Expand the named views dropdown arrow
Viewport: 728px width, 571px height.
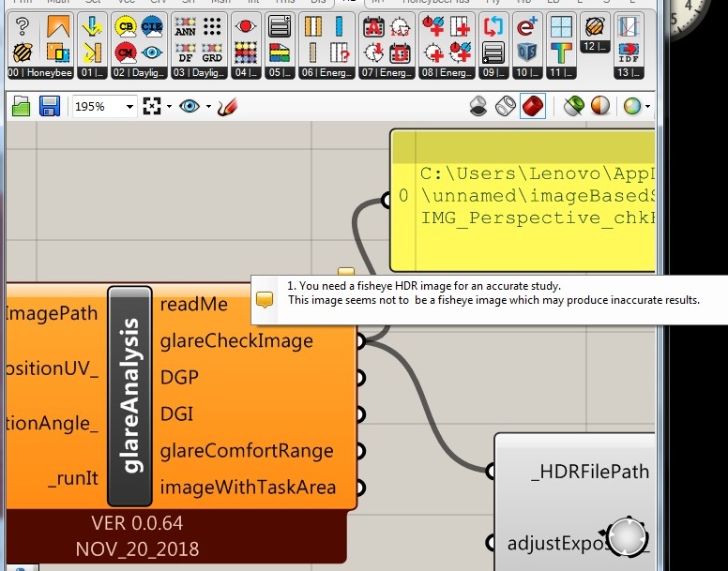[208, 107]
